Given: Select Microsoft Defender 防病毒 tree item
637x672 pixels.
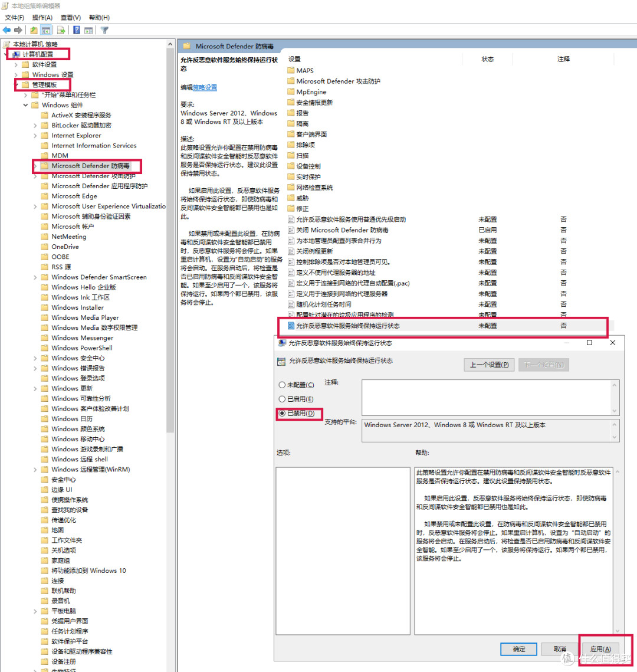Looking at the screenshot, I should point(90,166).
